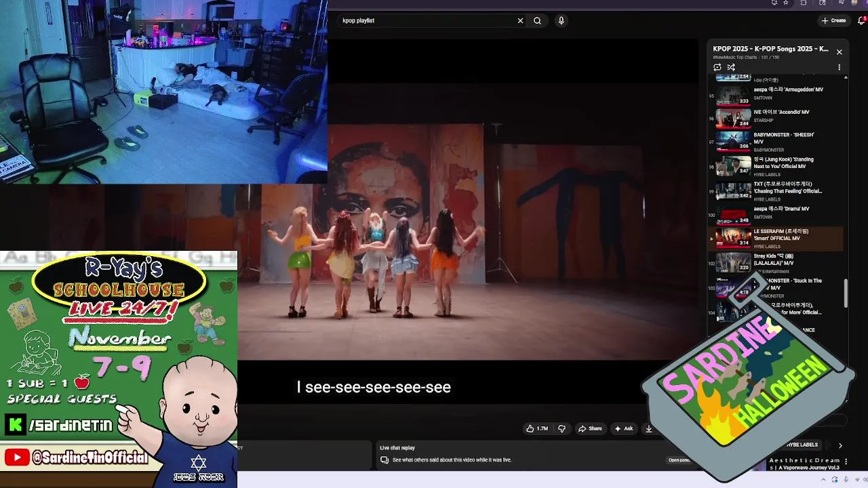Open browser extensions icon
868x488 pixels.
click(804, 3)
